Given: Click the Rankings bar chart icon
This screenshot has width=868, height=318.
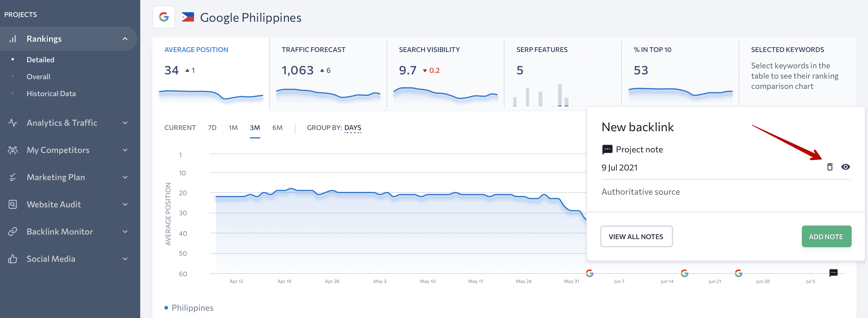Looking at the screenshot, I should (x=13, y=39).
